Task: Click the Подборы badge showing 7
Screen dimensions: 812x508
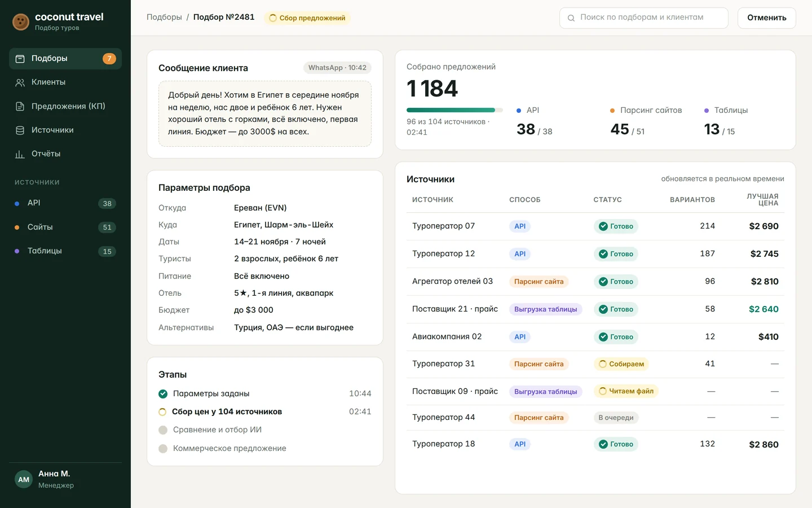Action: tap(109, 59)
